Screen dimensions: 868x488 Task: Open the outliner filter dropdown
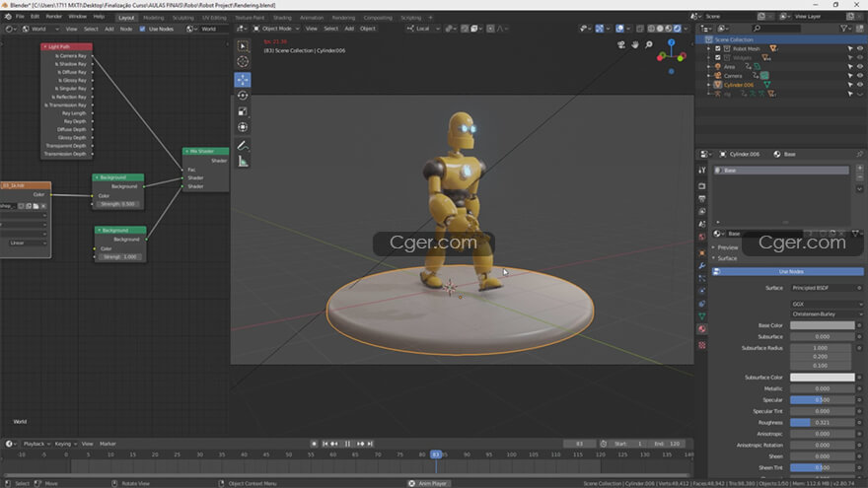[x=846, y=29]
